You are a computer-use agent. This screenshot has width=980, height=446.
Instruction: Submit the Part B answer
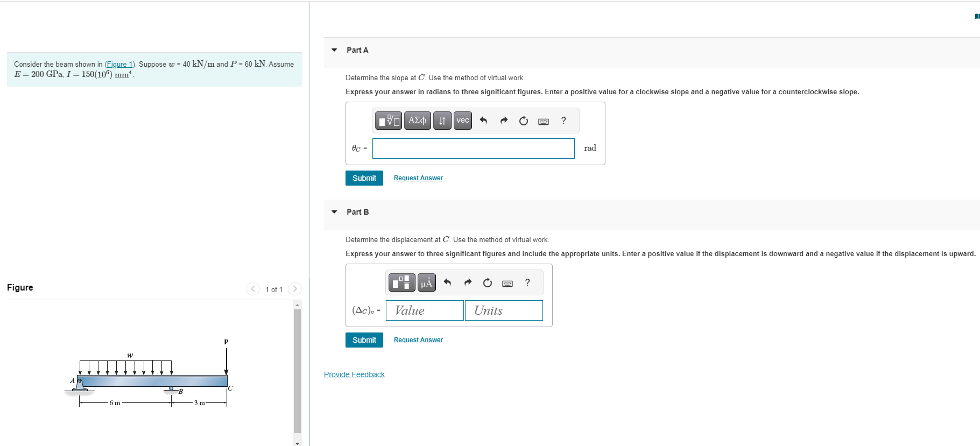[x=364, y=340]
